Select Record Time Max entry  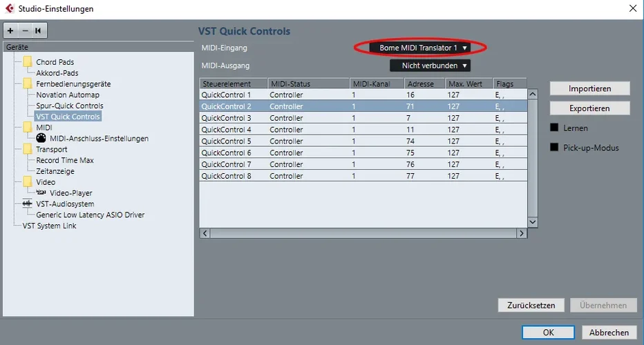pos(65,160)
